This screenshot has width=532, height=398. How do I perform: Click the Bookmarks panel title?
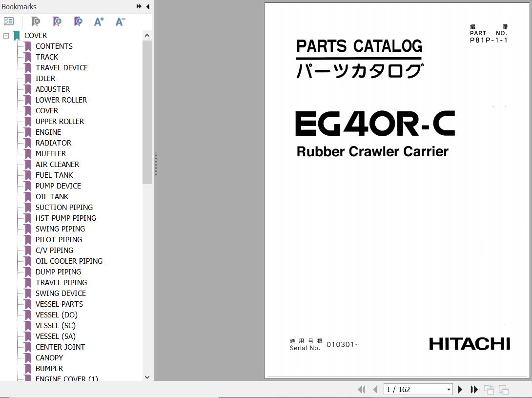19,7
